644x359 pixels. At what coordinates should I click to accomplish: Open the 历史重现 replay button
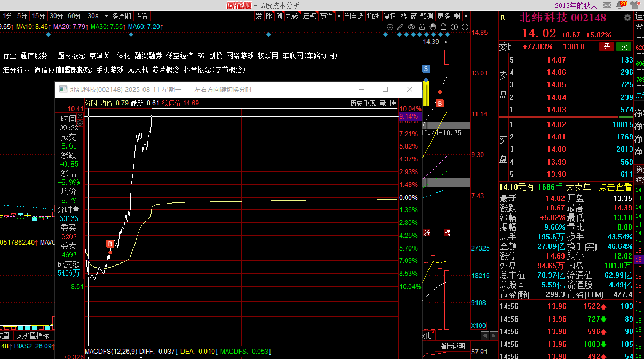[x=363, y=103]
